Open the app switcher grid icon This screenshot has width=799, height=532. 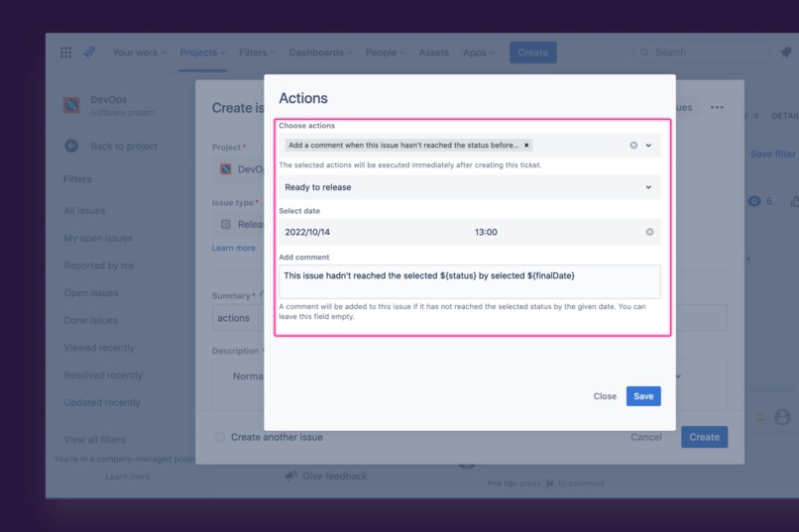point(65,53)
